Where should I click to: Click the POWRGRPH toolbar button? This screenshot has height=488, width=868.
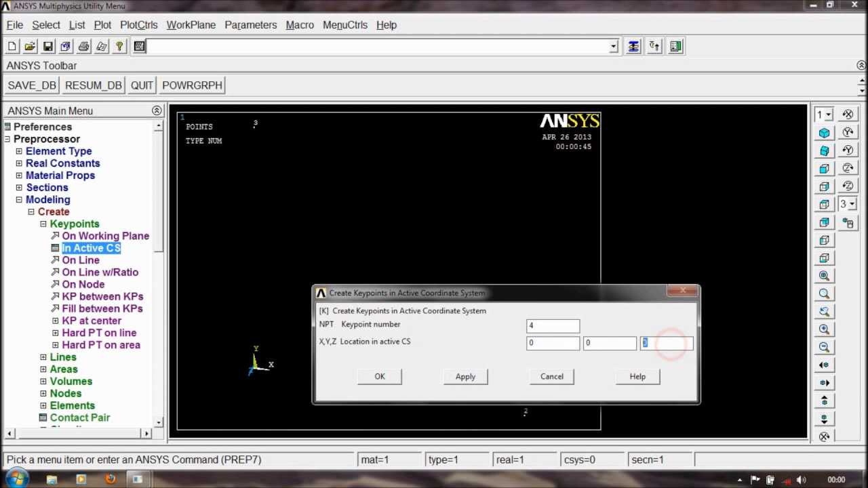pos(193,85)
